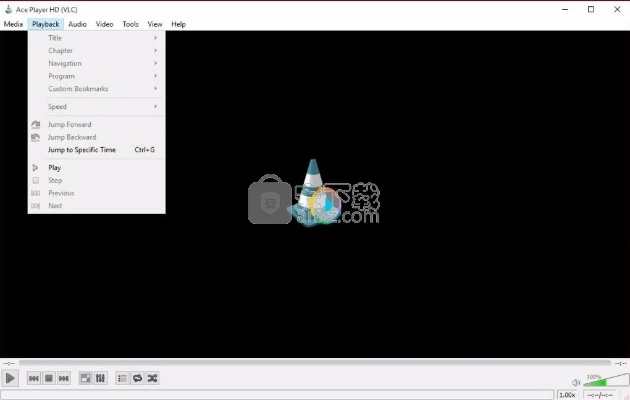Click the stop playback square icon
The height and width of the screenshot is (400, 630).
tap(48, 378)
